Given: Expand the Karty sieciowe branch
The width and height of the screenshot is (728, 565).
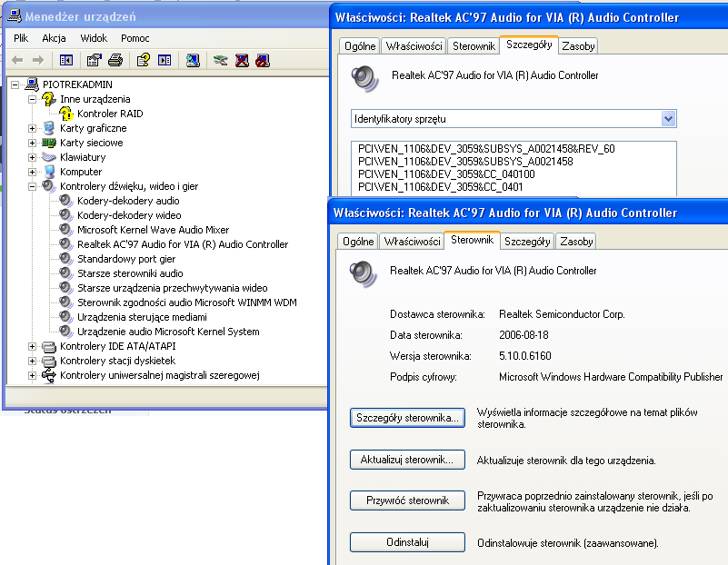Looking at the screenshot, I should tap(32, 143).
